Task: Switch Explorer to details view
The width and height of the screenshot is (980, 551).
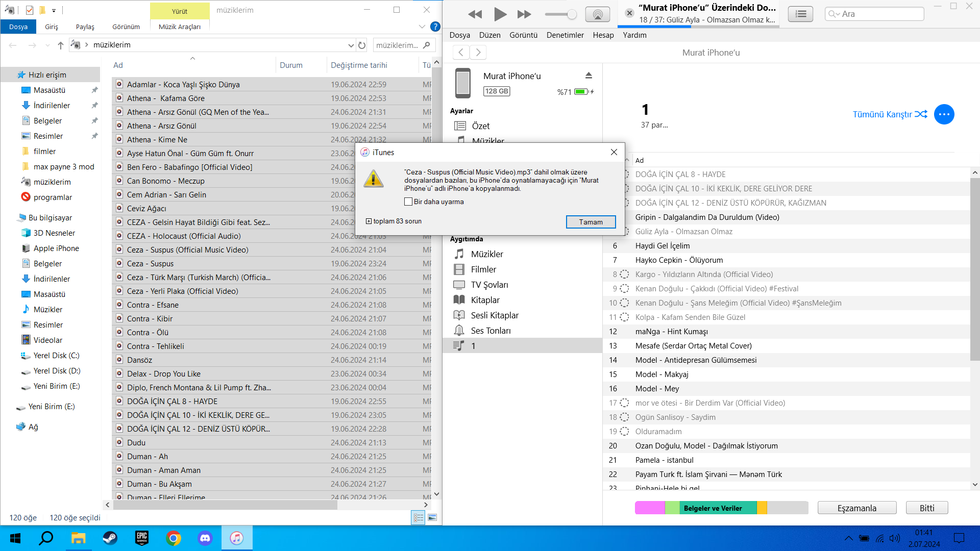Action: pyautogui.click(x=418, y=517)
